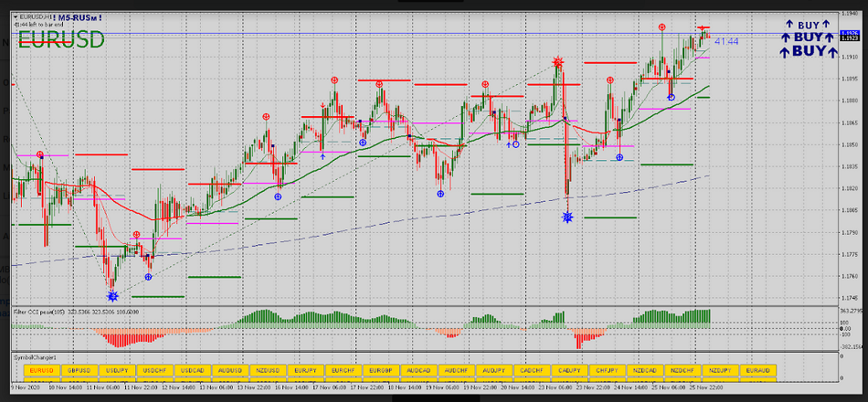Switch to the CHFJPY symbol button

(x=608, y=370)
